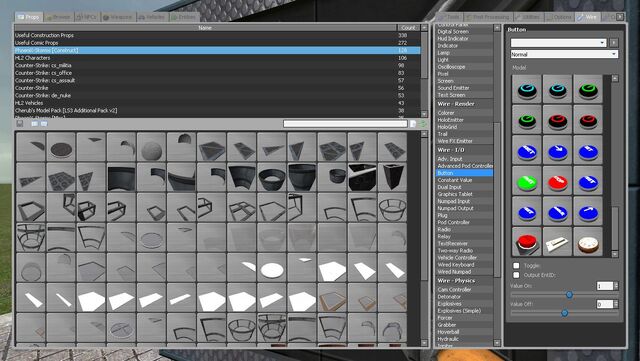Spawn the white circular plate prop

click(272, 268)
